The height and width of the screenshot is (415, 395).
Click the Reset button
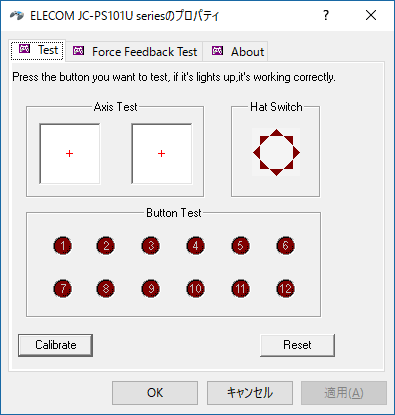297,345
